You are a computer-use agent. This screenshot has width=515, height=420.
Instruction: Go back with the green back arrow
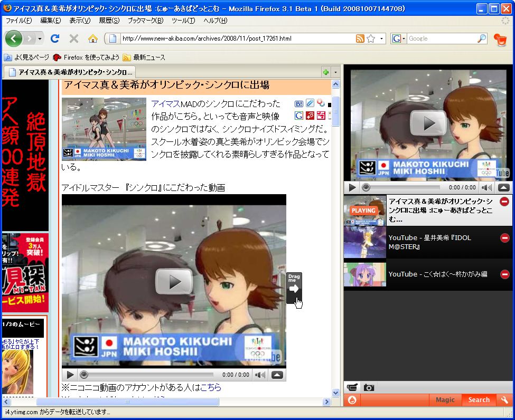[13, 39]
